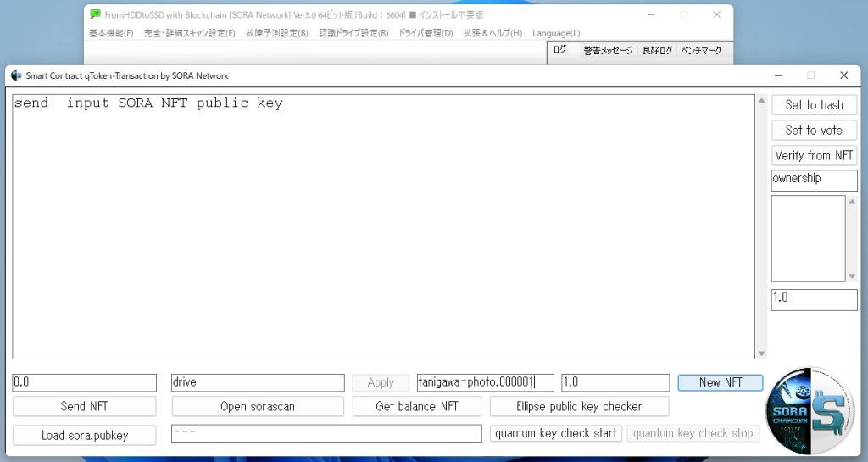Click the main text area scroll down arrow
Image resolution: width=868 pixels, height=462 pixels.
click(x=762, y=353)
